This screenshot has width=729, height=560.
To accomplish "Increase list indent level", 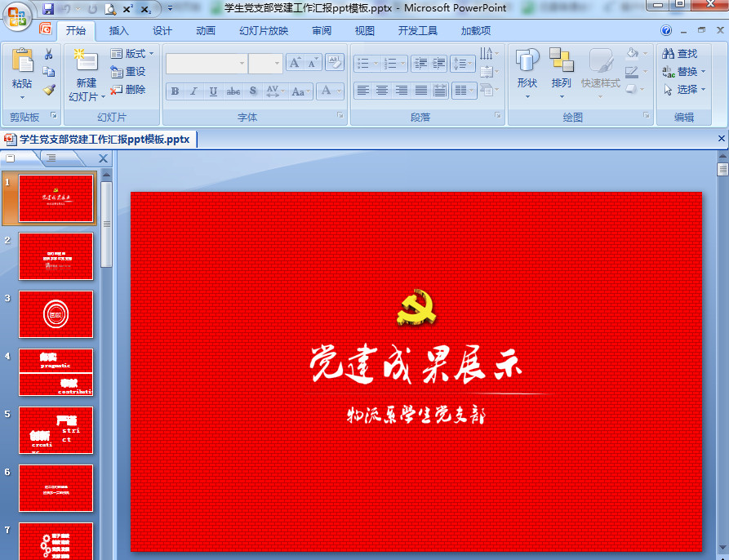I will (x=438, y=63).
